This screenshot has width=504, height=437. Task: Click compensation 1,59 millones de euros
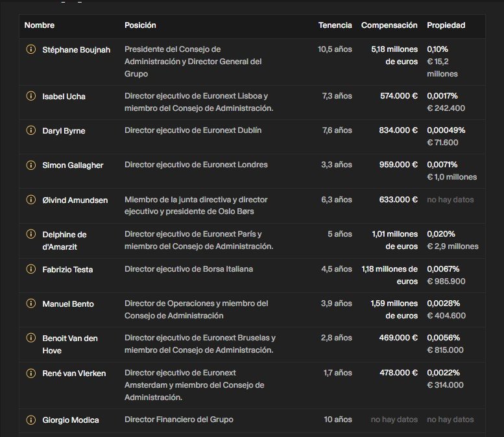[x=394, y=309]
